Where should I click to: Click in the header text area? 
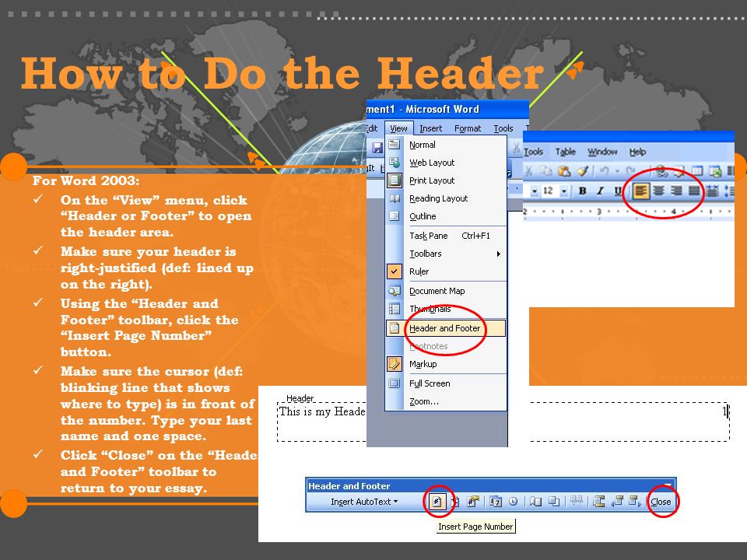[503, 422]
